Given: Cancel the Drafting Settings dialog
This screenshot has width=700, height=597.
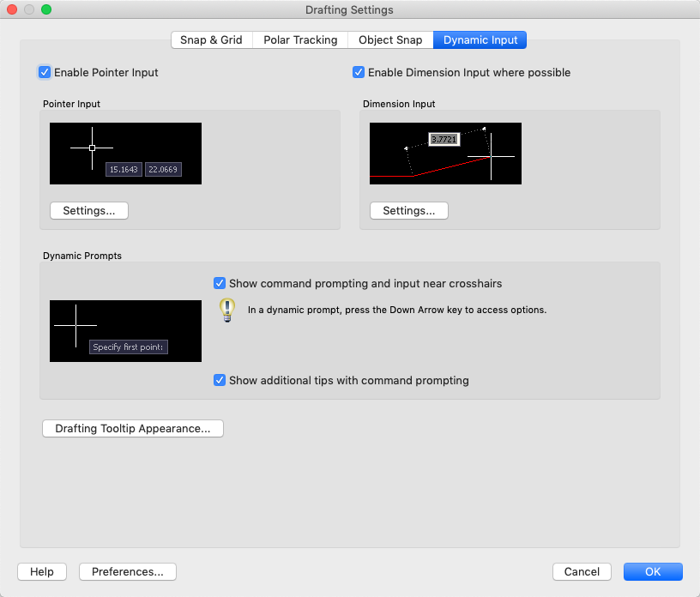Looking at the screenshot, I should click(582, 571).
